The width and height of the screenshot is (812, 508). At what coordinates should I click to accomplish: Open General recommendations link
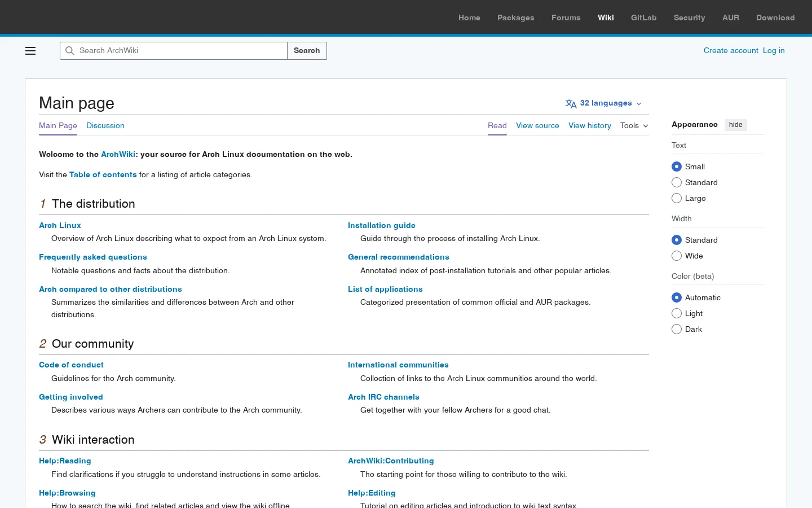(x=399, y=257)
